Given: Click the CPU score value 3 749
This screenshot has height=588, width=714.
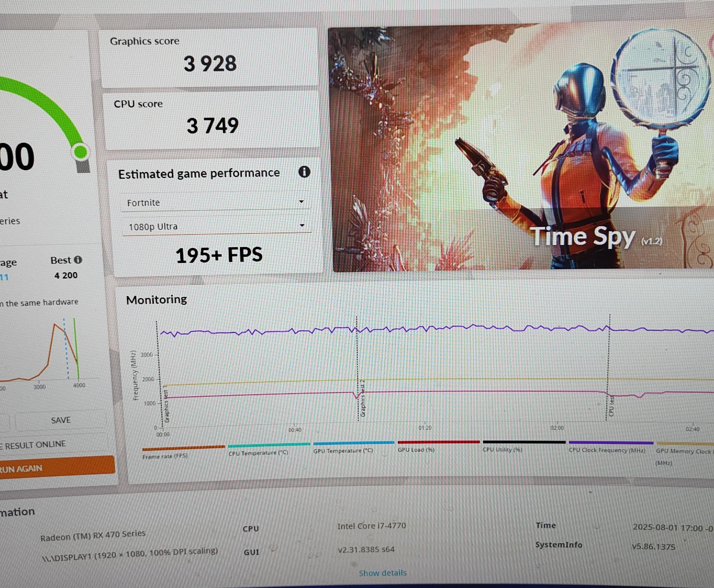Looking at the screenshot, I should coord(212,126).
